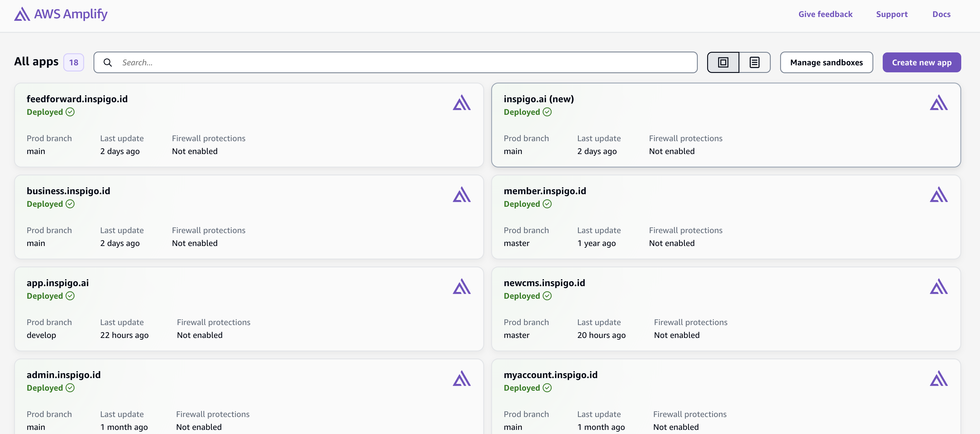Click the deployed checkmark icon for business.inspigo.id
980x434 pixels.
(x=70, y=204)
